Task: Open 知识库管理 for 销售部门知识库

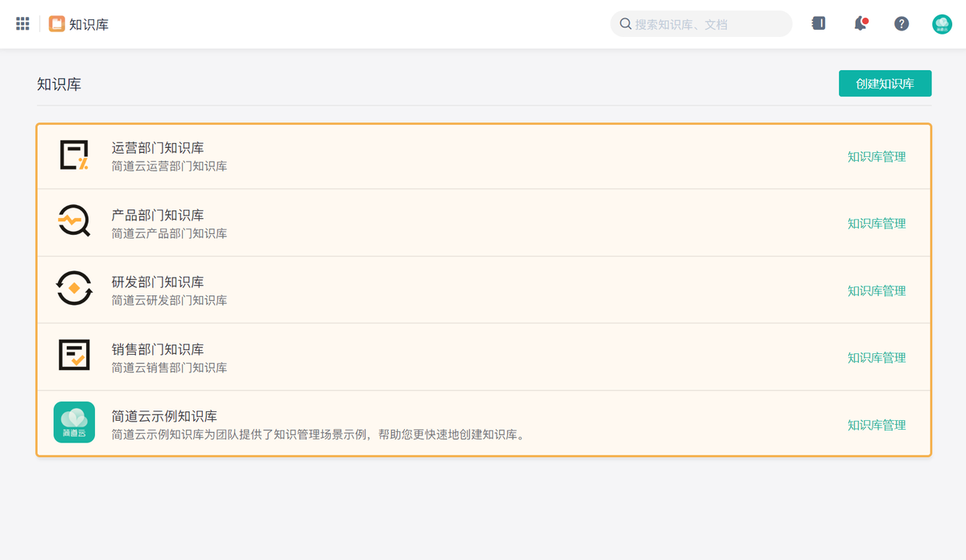Action: tap(877, 357)
